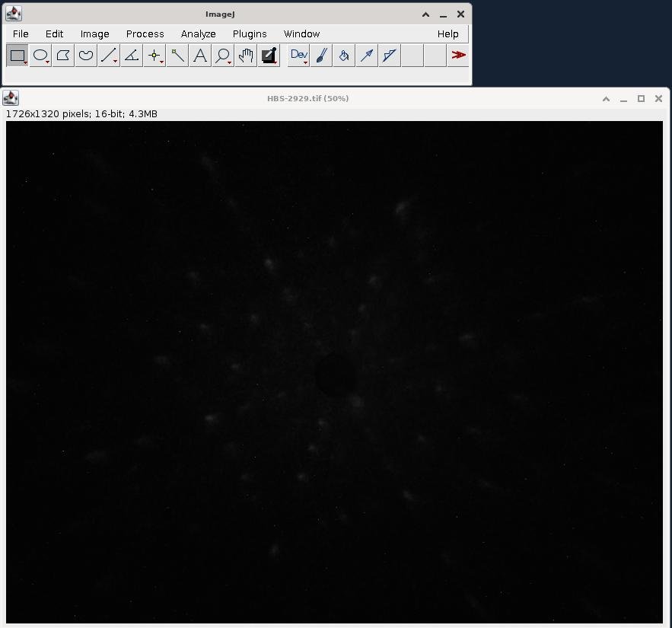The width and height of the screenshot is (672, 628).
Task: Open the More Tools red arrow menu
Action: point(458,56)
